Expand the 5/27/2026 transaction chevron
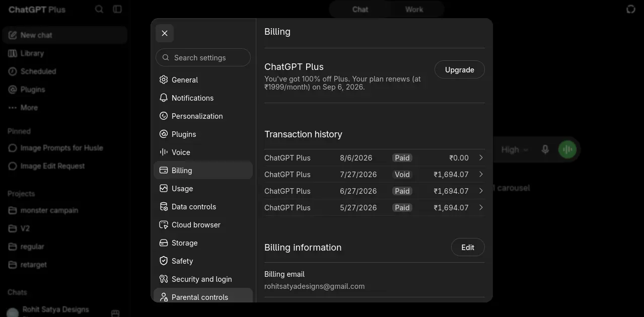Screen dimensions: 644x317 [x=481, y=207]
